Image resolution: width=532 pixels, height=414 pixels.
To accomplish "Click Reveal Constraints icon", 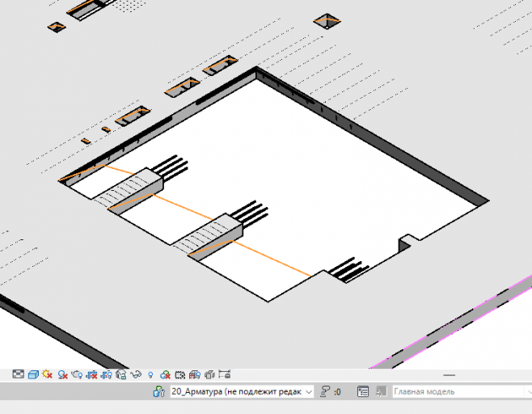I will pyautogui.click(x=225, y=374).
